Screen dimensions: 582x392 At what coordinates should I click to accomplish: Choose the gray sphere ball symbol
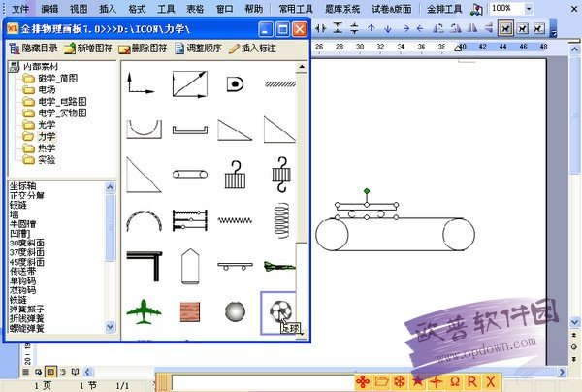pyautogui.click(x=235, y=311)
